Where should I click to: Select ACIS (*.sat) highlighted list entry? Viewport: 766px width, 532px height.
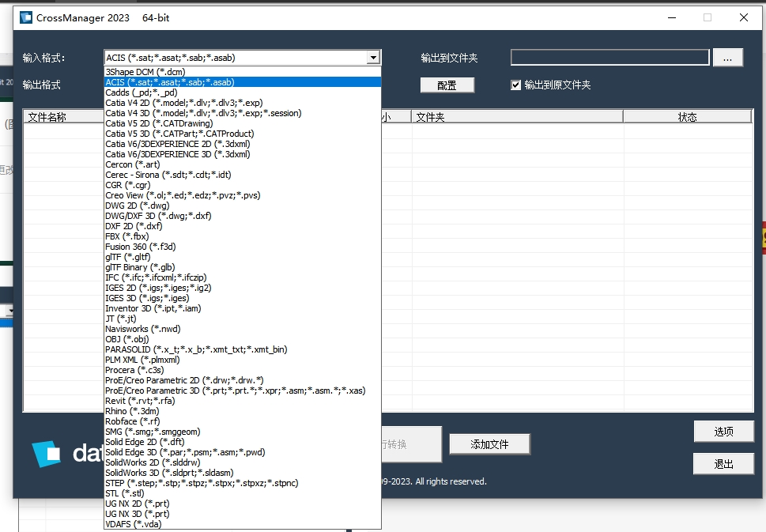click(243, 82)
